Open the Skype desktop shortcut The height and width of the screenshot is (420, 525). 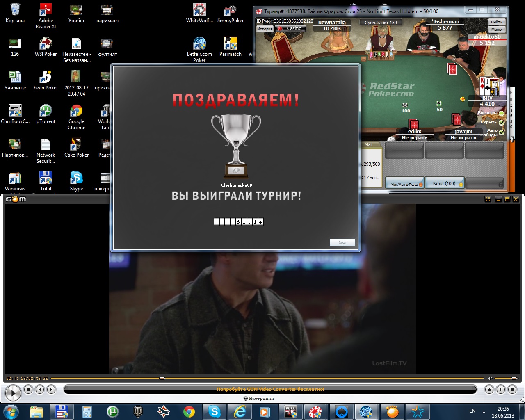point(76,178)
